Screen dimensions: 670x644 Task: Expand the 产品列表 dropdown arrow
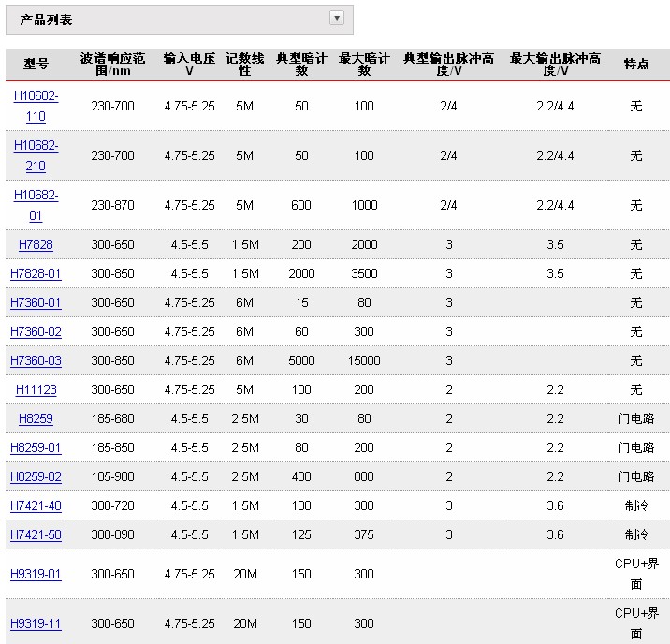[337, 18]
